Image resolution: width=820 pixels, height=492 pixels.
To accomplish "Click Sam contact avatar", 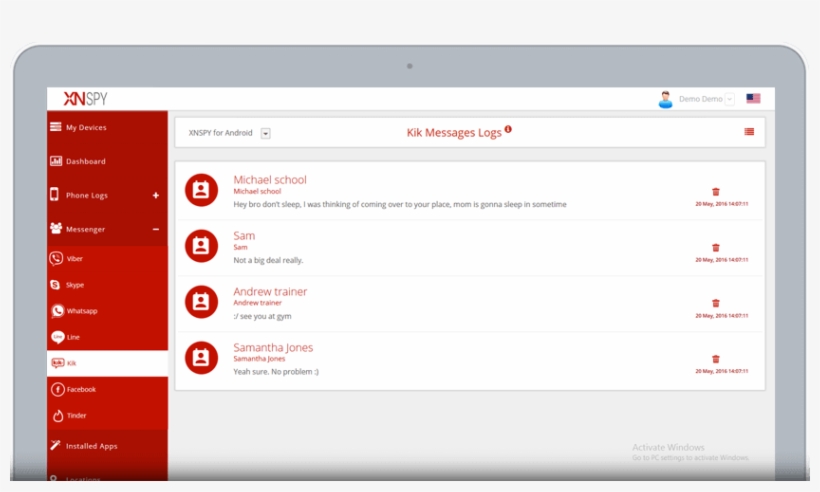I will pos(201,246).
